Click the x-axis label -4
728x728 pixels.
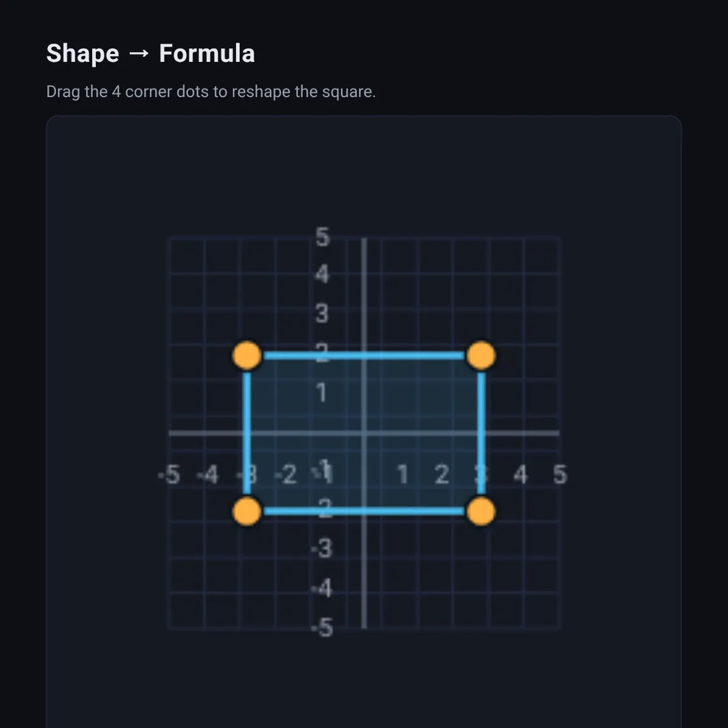[207, 475]
